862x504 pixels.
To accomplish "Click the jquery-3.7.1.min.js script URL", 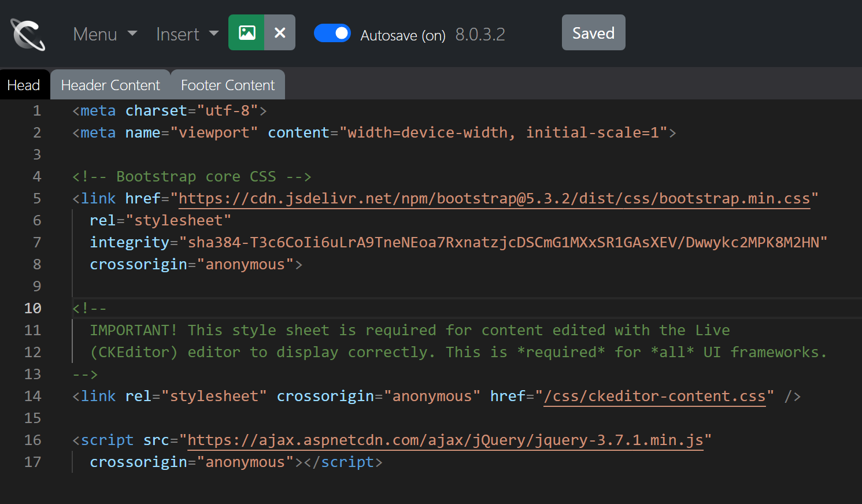I will pyautogui.click(x=445, y=440).
